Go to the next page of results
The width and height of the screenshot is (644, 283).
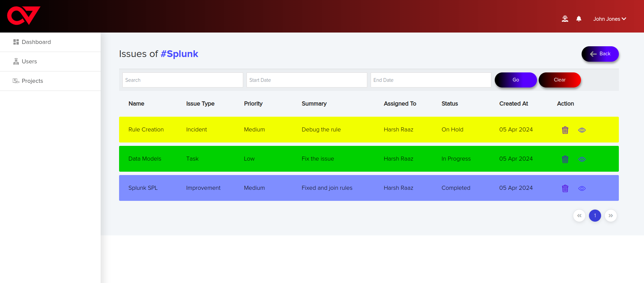[611, 216]
